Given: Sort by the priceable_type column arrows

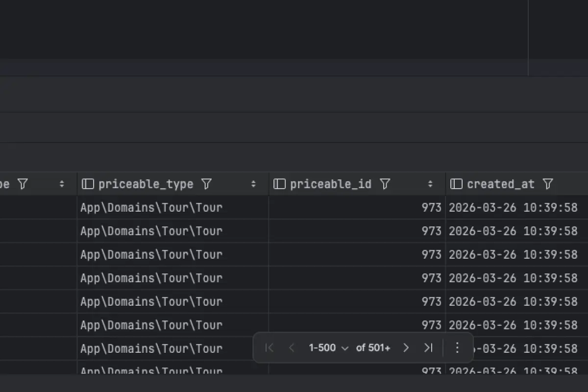Looking at the screenshot, I should click(x=253, y=184).
